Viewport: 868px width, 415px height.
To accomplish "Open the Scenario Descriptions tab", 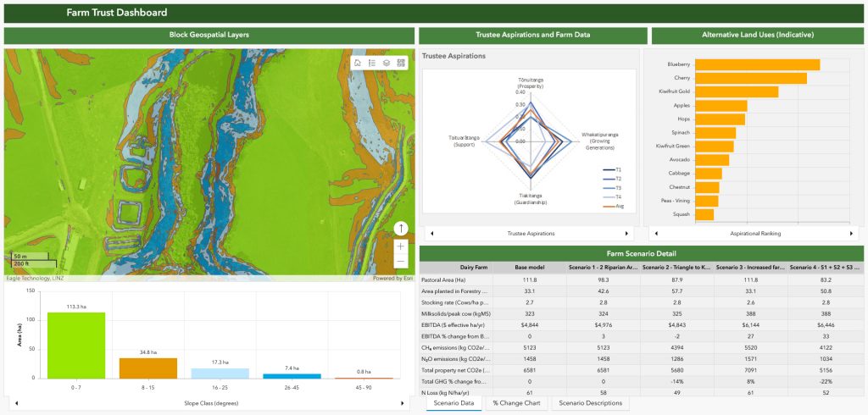I will (590, 403).
